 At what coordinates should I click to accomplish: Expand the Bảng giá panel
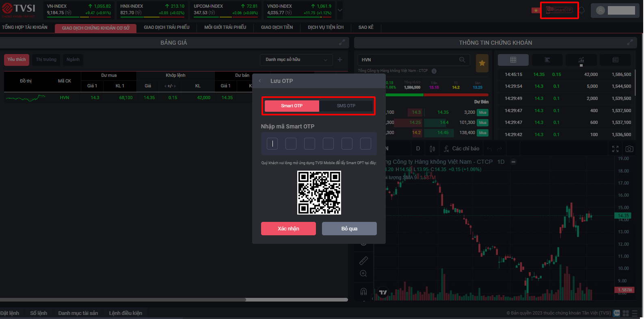click(342, 42)
